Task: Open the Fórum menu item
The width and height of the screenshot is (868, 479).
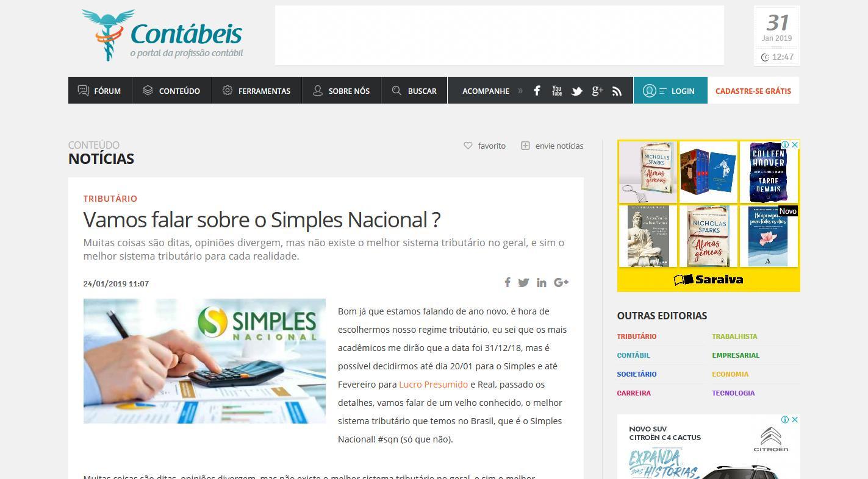Action: 100,90
